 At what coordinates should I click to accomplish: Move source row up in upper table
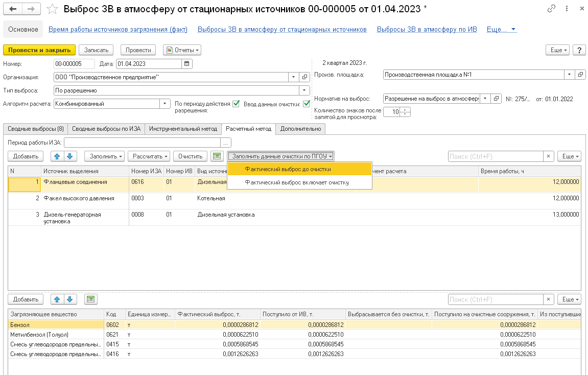point(58,156)
